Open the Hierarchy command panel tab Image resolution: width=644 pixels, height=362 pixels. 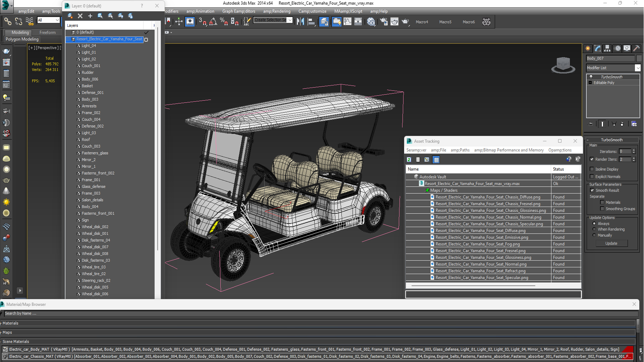pos(607,49)
